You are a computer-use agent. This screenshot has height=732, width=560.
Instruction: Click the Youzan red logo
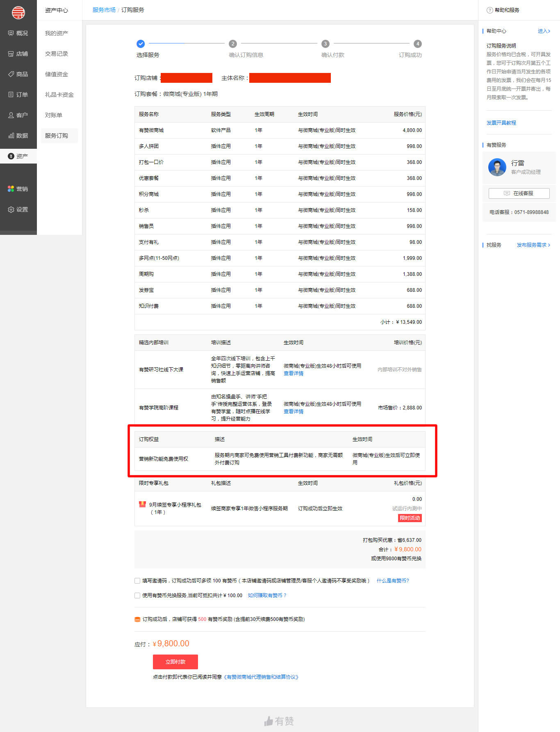tap(18, 13)
